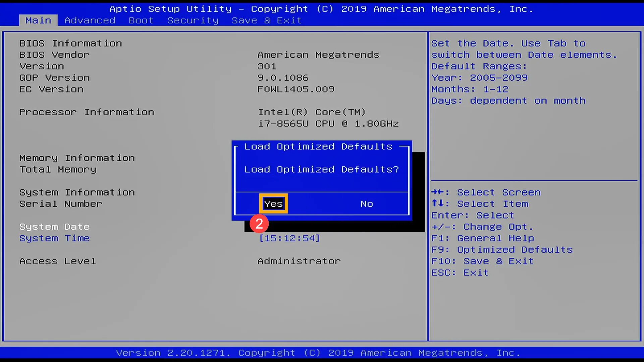This screenshot has height=362, width=644.
Task: Click the Select Screen arrows hint
Action: (486, 192)
